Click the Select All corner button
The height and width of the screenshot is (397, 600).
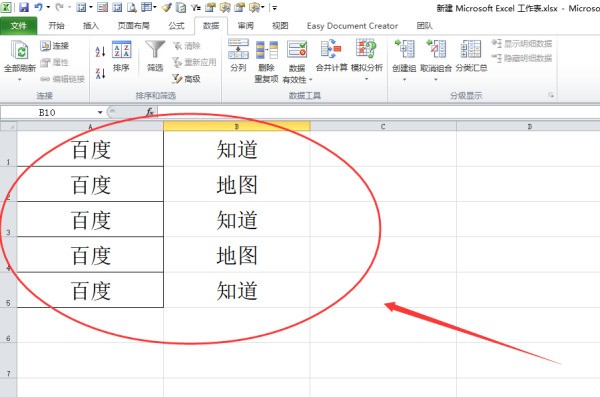click(8, 126)
